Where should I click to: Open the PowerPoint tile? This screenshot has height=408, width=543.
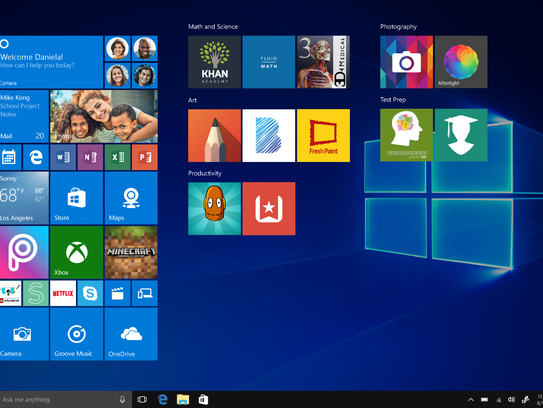point(145,157)
